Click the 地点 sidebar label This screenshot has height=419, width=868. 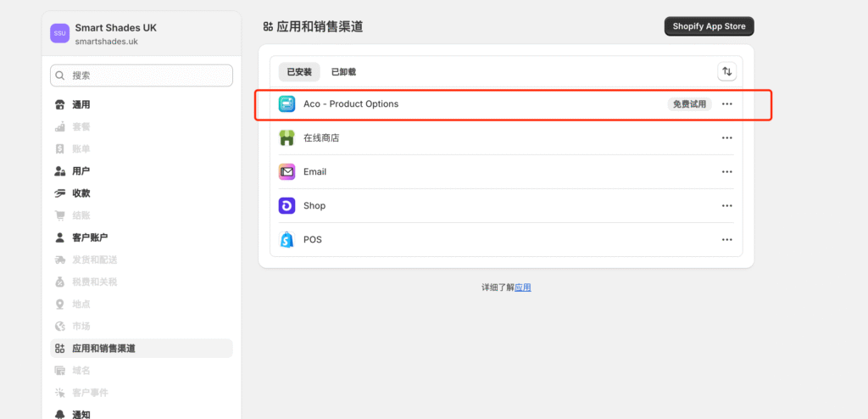coord(81,304)
